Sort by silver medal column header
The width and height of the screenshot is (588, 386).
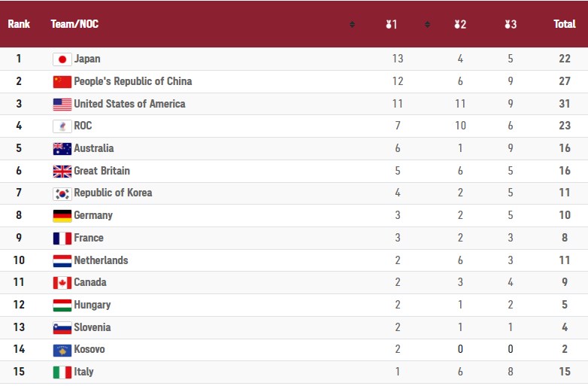click(460, 24)
